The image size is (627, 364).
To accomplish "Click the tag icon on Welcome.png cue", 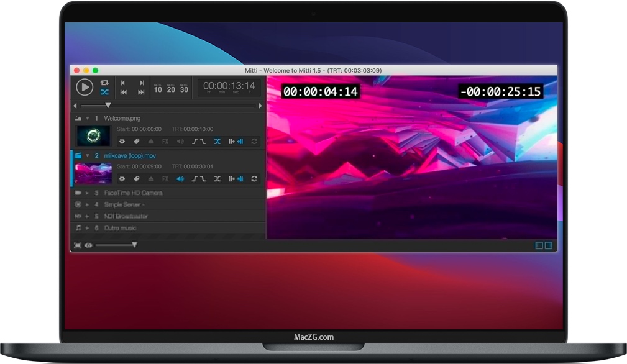I will pyautogui.click(x=136, y=142).
